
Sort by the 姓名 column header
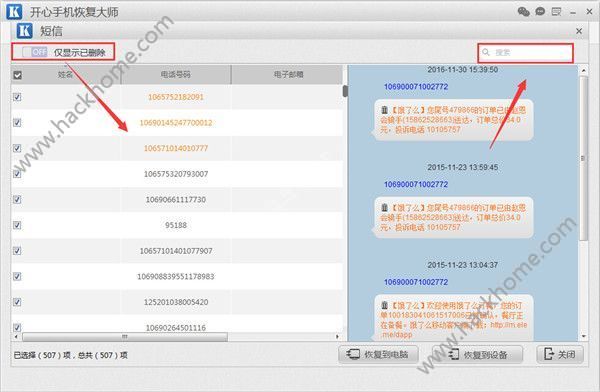65,74
